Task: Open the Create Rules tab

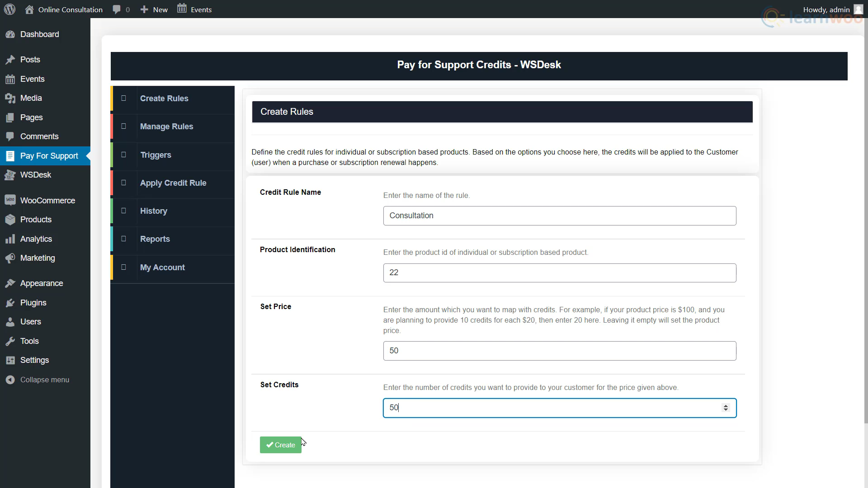Action: coord(172,99)
